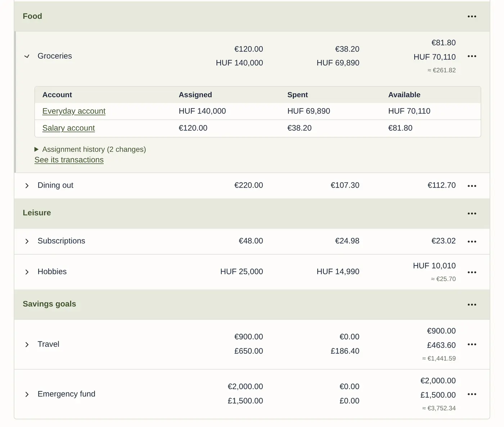The height and width of the screenshot is (427, 504).
Task: Collapse the Groceries category row
Action: tap(27, 56)
